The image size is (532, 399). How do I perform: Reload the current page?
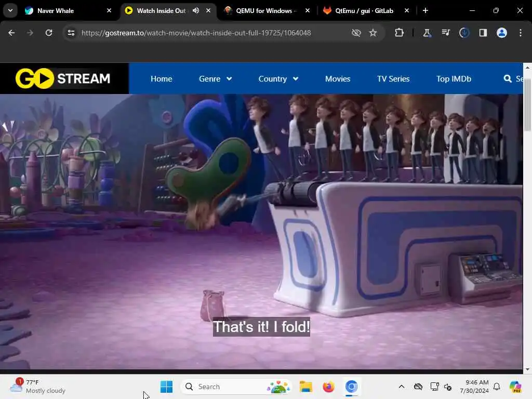coord(49,33)
